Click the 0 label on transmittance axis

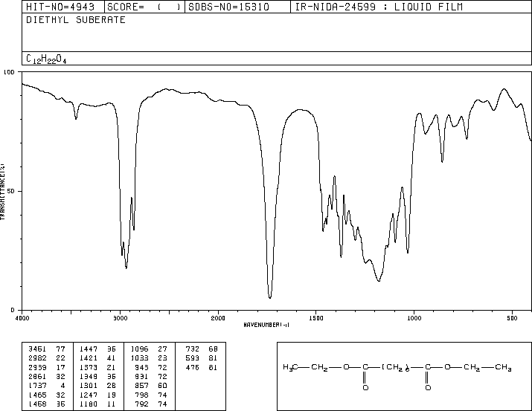(x=13, y=310)
